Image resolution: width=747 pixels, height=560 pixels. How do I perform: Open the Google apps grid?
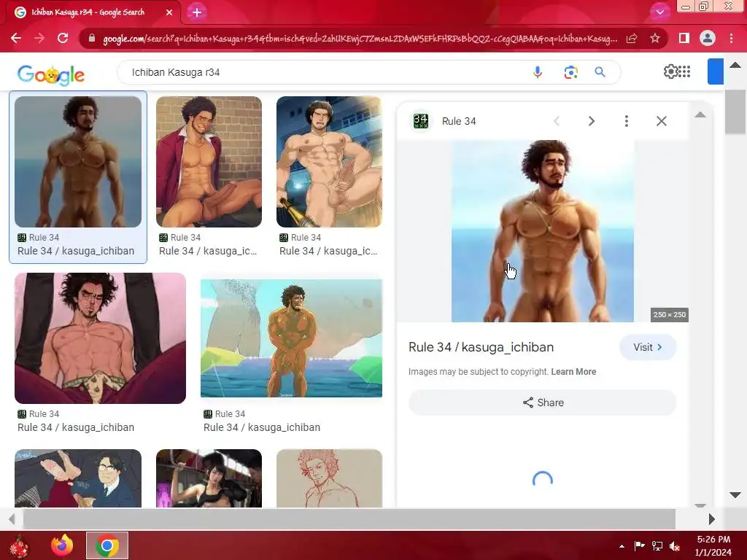pyautogui.click(x=684, y=71)
